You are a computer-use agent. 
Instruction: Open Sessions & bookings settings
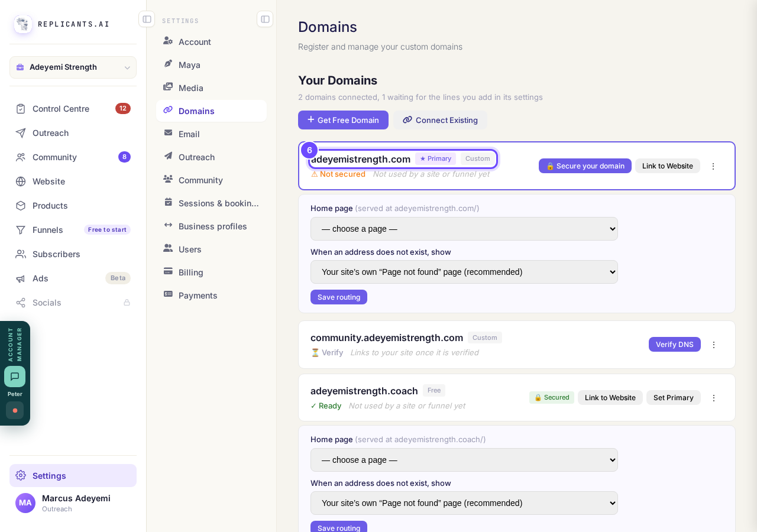211,203
